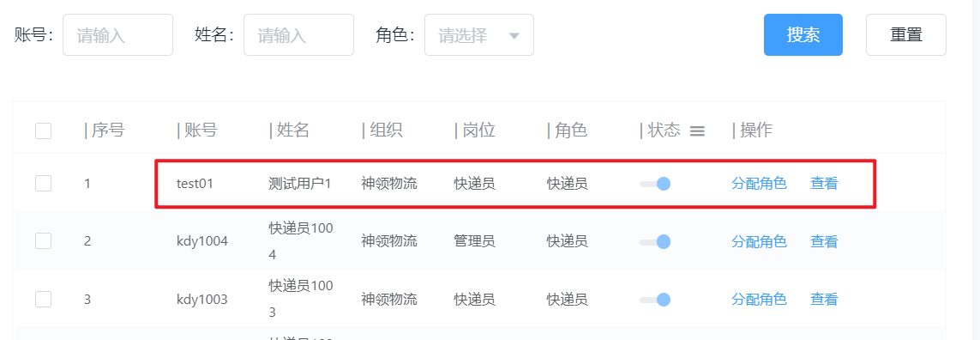Click the blue 搜索 button
Image resolution: width=980 pixels, height=340 pixels.
pyautogui.click(x=803, y=35)
